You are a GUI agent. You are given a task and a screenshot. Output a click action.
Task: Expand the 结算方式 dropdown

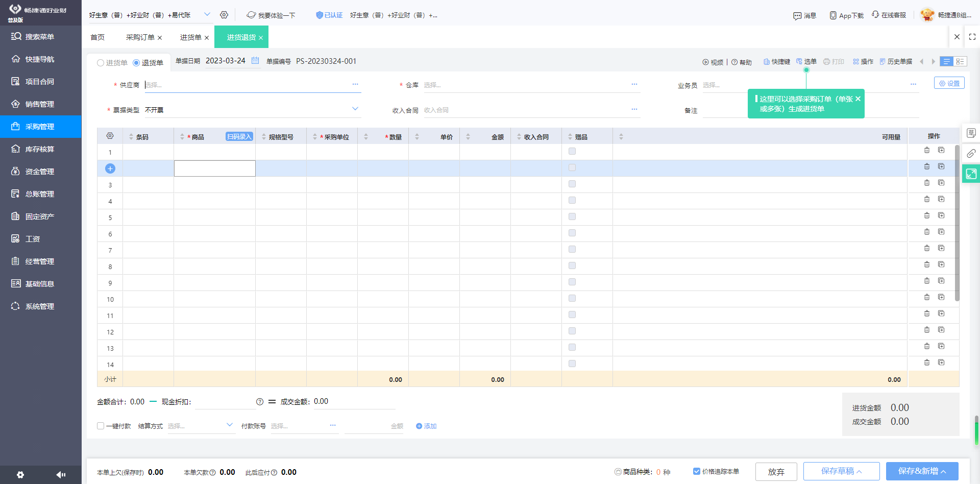pos(229,425)
